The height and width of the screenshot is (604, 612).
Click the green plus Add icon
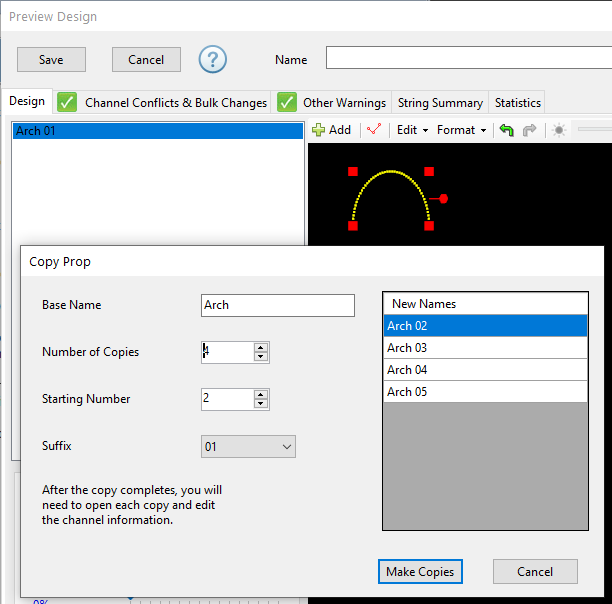[319, 130]
